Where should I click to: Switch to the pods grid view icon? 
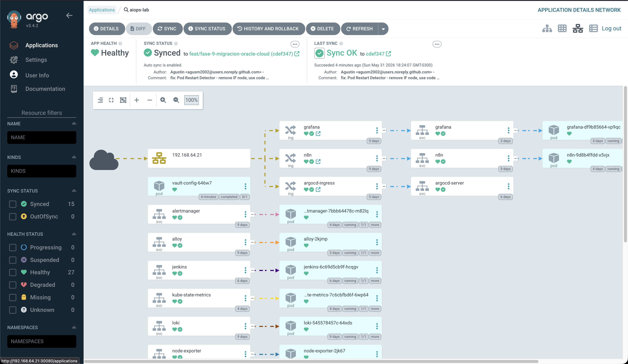tap(562, 29)
